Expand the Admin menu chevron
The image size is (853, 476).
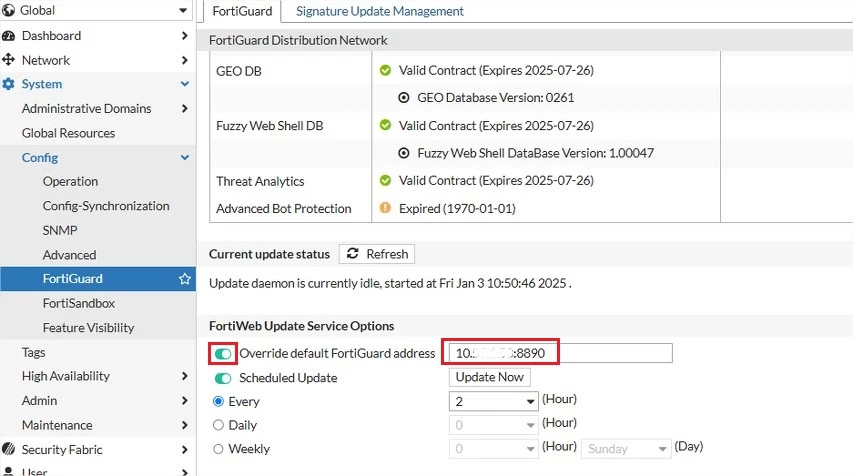(x=184, y=400)
